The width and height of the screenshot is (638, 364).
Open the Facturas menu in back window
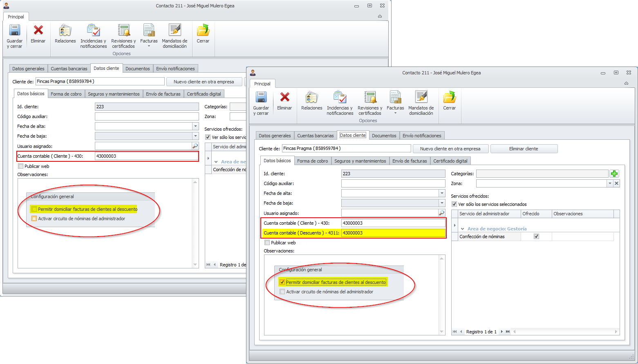tap(149, 36)
